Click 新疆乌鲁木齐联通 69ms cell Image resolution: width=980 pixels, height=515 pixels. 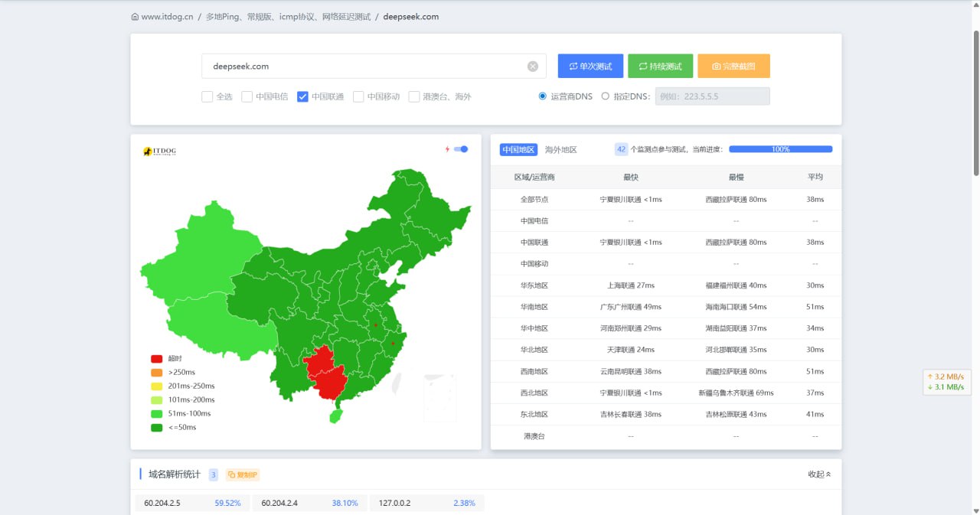point(736,393)
